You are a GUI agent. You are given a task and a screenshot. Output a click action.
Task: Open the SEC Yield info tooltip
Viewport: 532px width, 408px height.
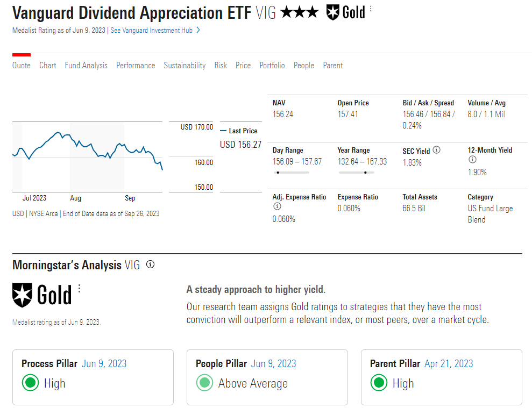tap(436, 150)
